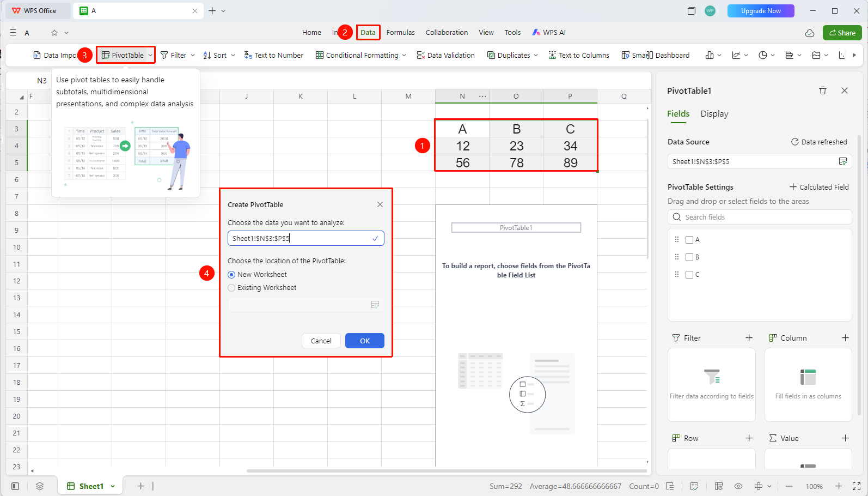Image resolution: width=868 pixels, height=496 pixels.
Task: Launch Text to Number conversion
Action: 274,55
